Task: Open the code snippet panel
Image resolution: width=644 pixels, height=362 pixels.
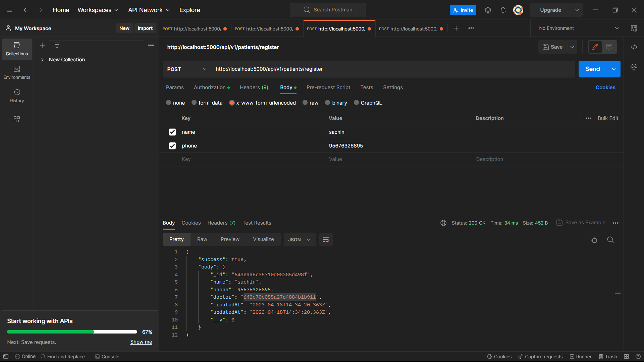Action: [x=634, y=47]
